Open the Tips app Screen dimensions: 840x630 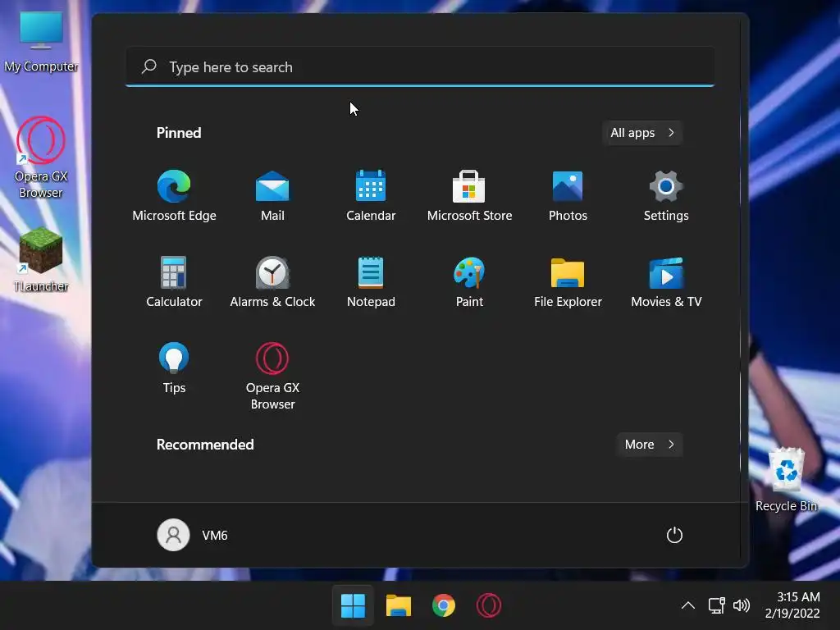click(174, 367)
